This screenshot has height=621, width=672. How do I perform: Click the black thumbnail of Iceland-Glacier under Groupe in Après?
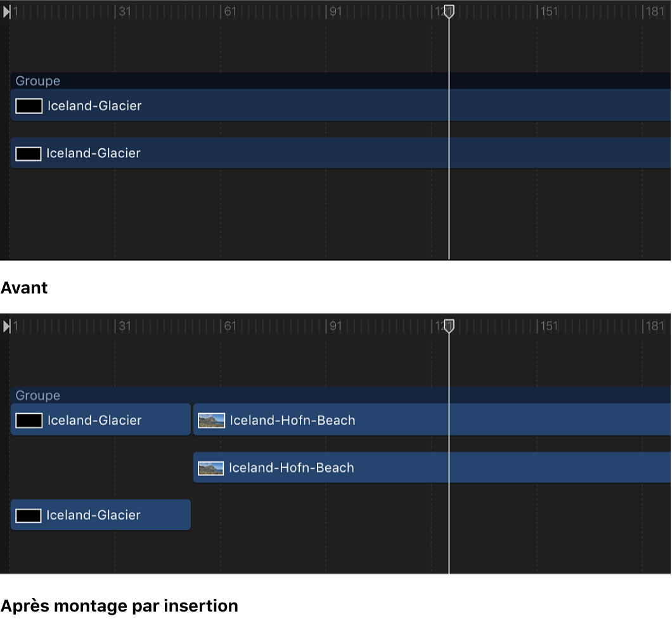pos(29,420)
